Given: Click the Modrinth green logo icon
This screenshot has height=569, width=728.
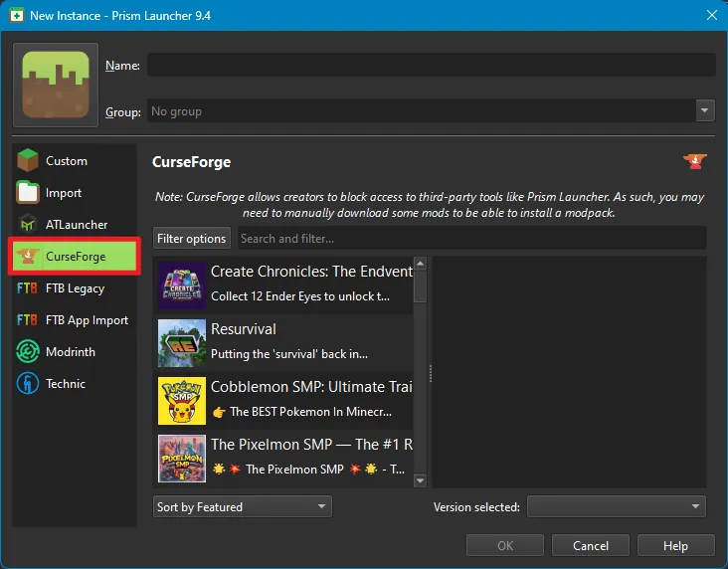Looking at the screenshot, I should coord(28,351).
